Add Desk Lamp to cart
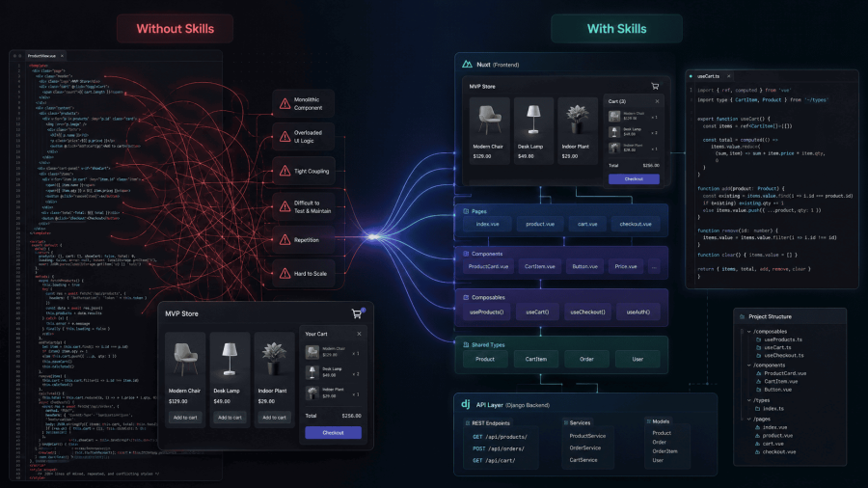This screenshot has height=488, width=868. 230,418
